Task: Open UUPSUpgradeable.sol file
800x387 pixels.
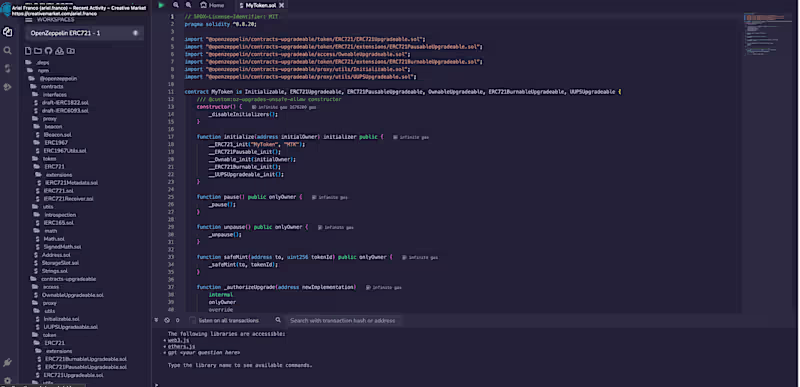Action: pos(69,327)
